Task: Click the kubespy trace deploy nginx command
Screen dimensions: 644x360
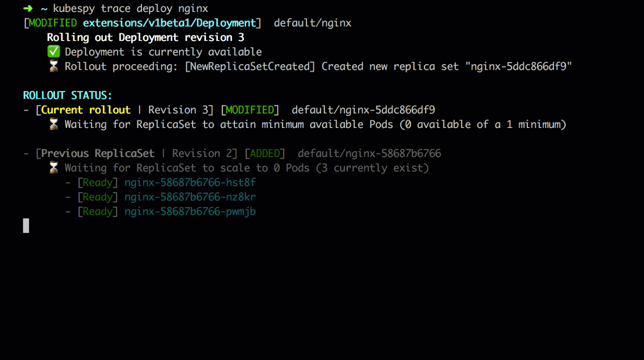Action: [130, 8]
